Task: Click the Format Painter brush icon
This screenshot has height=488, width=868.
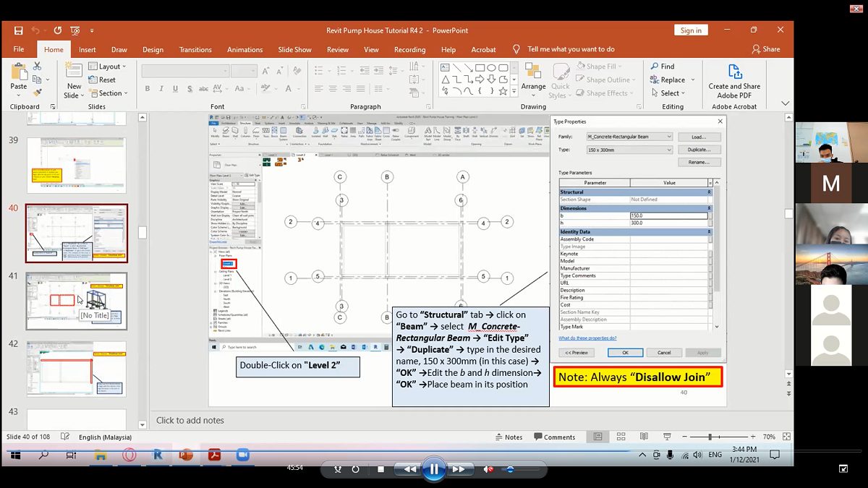Action: click(x=37, y=93)
